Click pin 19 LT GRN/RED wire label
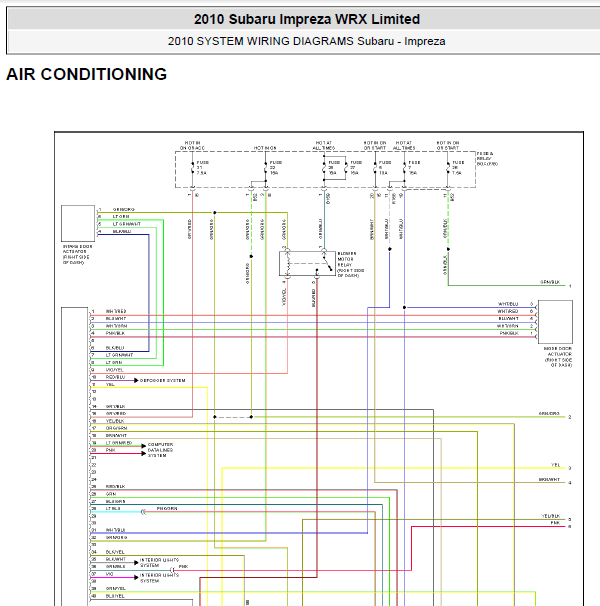Viewport: 600px width, 606px height. 119,443
